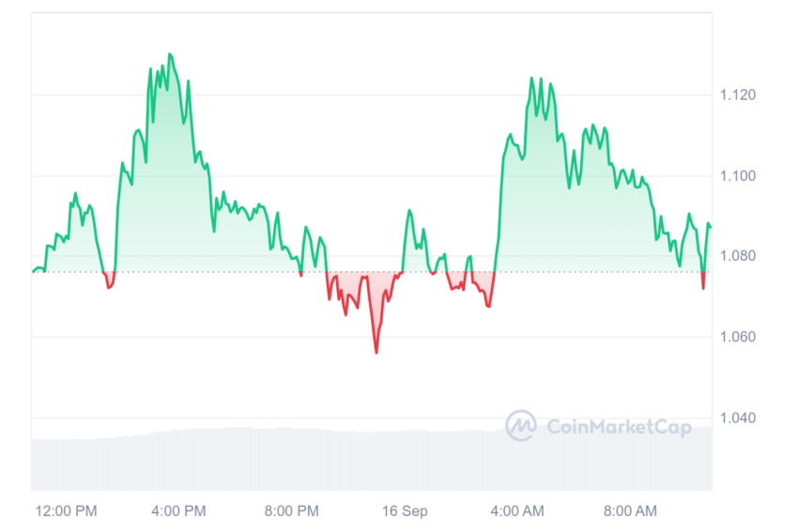
Task: Select the 16 Sep date axis label
Action: [x=405, y=510]
